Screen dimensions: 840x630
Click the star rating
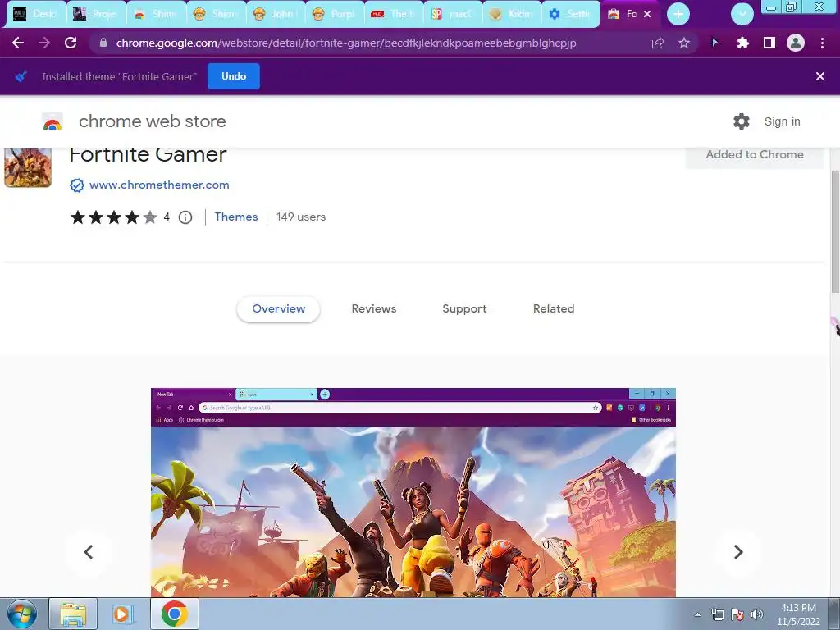[113, 217]
